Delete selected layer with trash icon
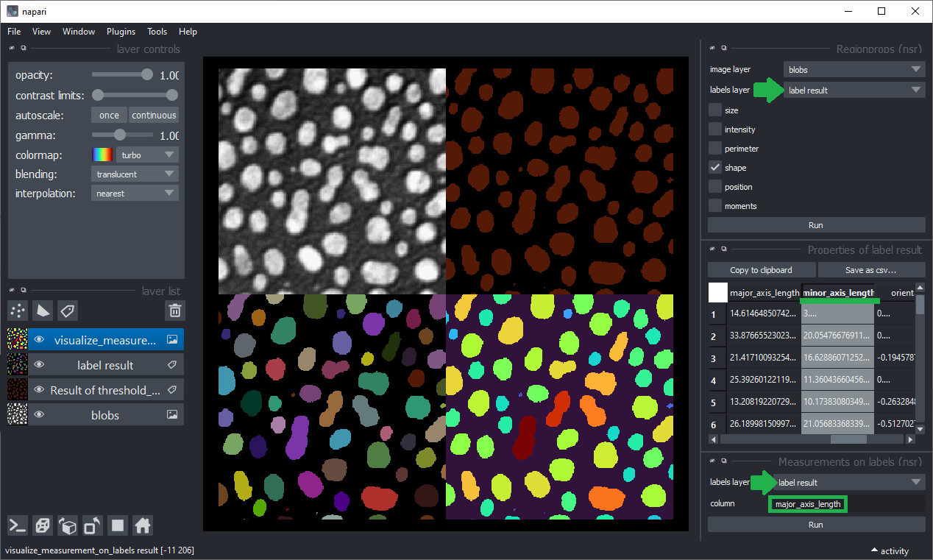 (174, 311)
